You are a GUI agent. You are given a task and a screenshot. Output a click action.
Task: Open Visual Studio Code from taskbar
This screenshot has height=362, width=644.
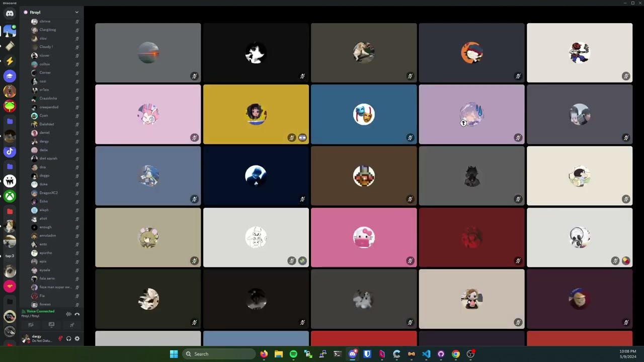[x=426, y=354]
